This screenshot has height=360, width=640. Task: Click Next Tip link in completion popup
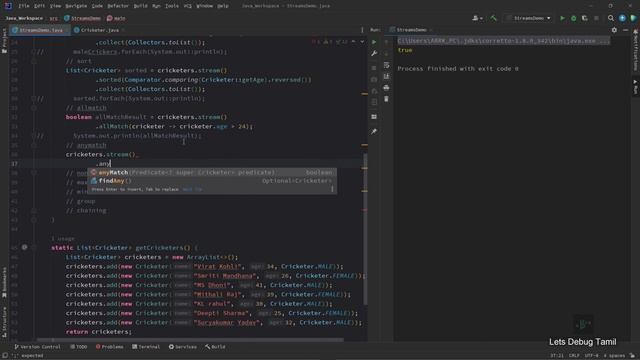(x=192, y=189)
